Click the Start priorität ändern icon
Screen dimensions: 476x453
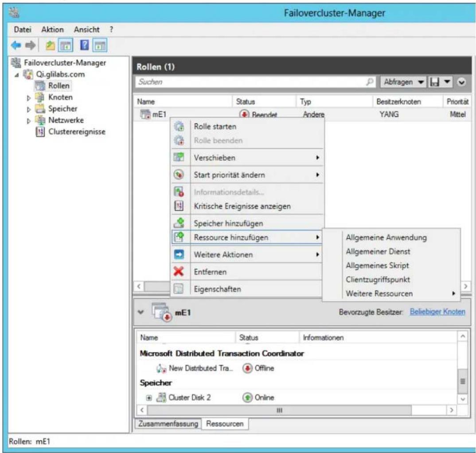click(179, 174)
